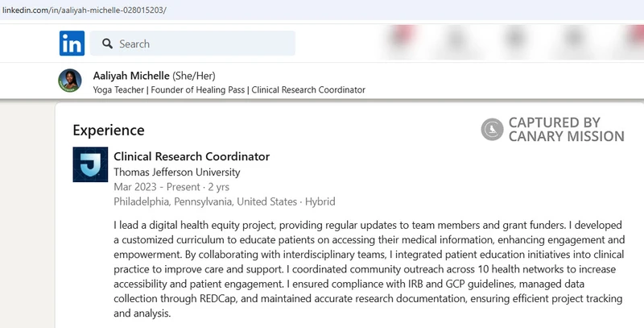This screenshot has height=328, width=644.
Task: Open blurred red-badged nav icon nearest search bar
Action: click(x=402, y=40)
